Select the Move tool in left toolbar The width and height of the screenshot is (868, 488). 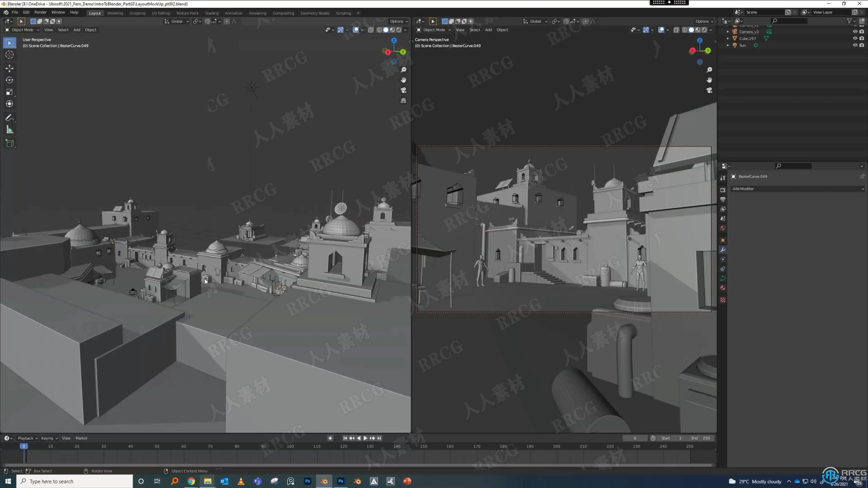pyautogui.click(x=9, y=68)
